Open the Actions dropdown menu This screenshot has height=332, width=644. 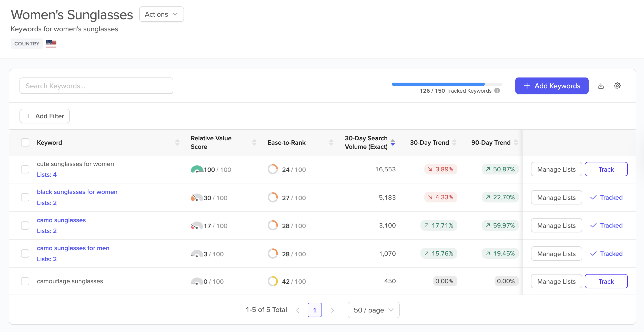pos(162,14)
